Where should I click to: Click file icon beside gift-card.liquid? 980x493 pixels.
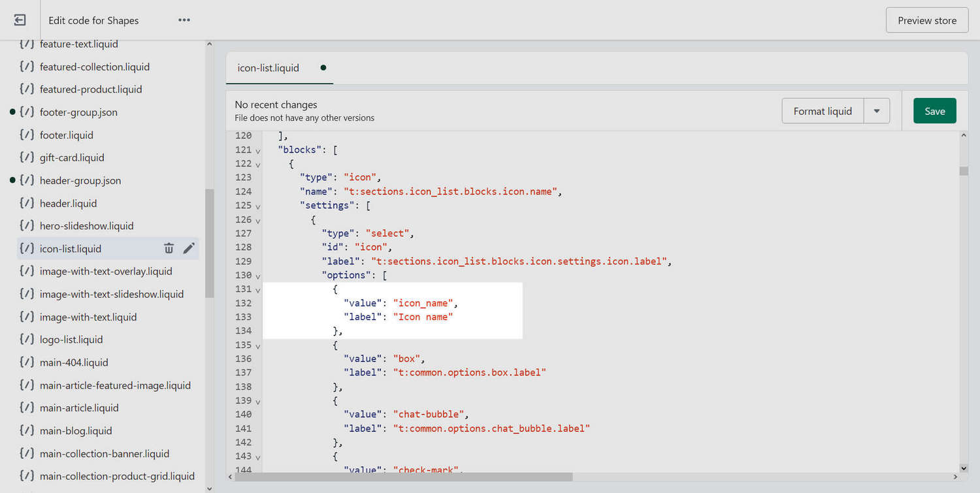click(x=27, y=157)
